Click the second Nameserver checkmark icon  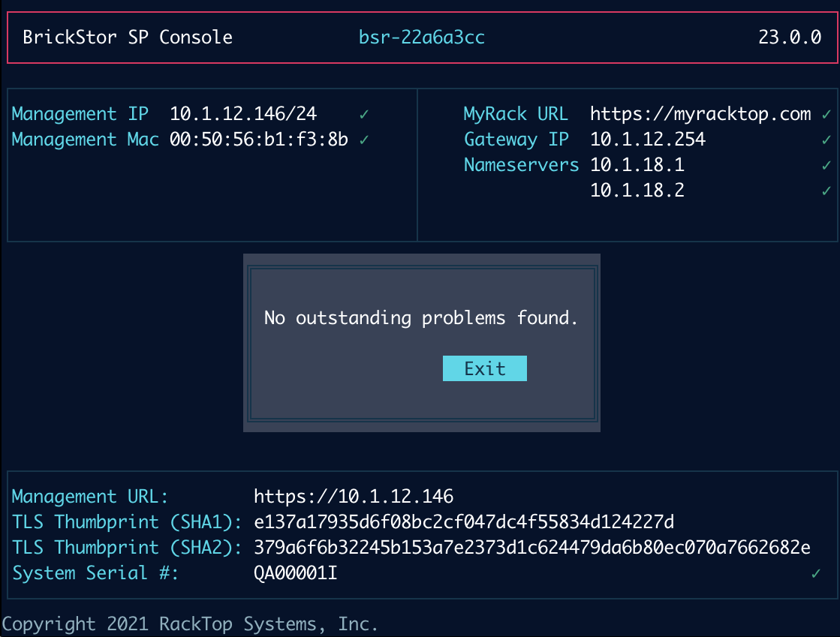point(826,191)
